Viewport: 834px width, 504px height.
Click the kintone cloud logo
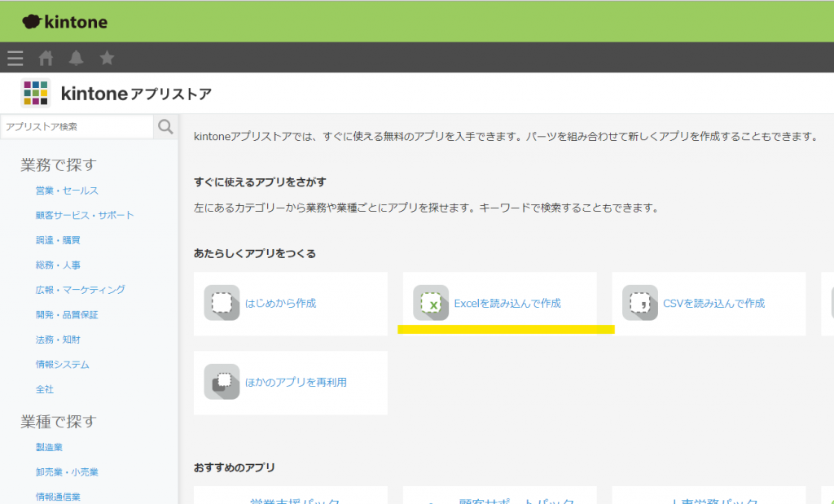point(65,22)
